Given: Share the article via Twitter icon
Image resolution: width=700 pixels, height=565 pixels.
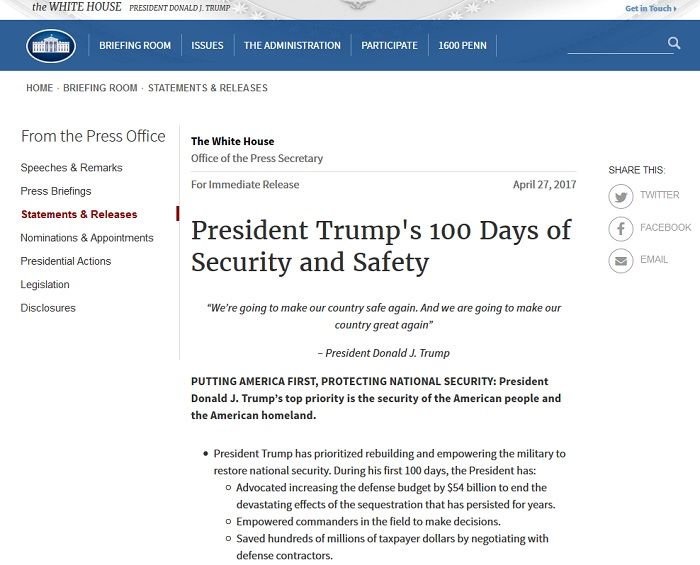Looking at the screenshot, I should pyautogui.click(x=621, y=196).
